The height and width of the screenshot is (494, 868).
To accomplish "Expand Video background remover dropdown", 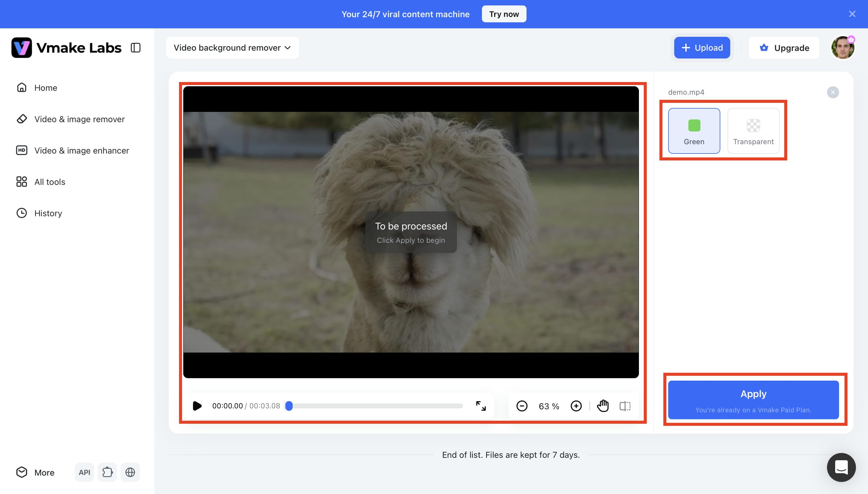I will [233, 48].
